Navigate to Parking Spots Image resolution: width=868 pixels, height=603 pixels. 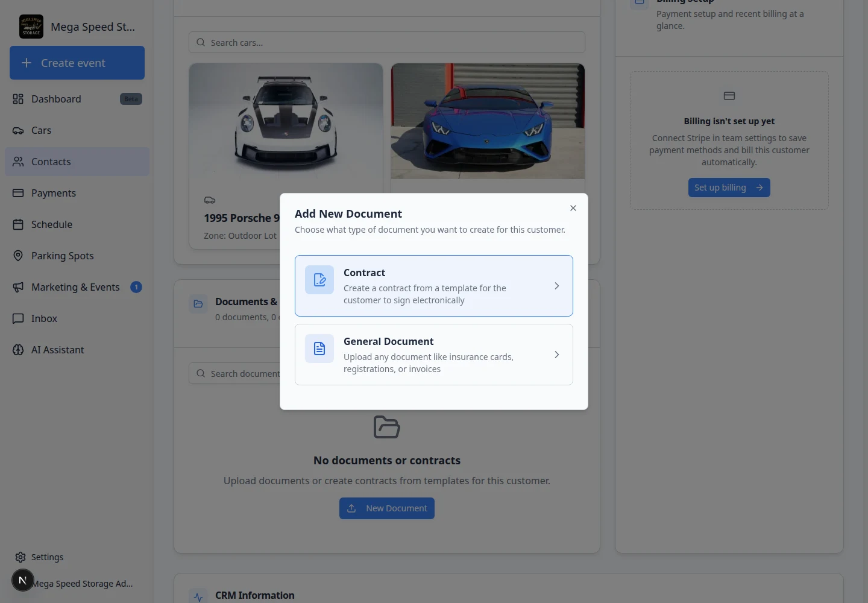[x=77, y=256]
